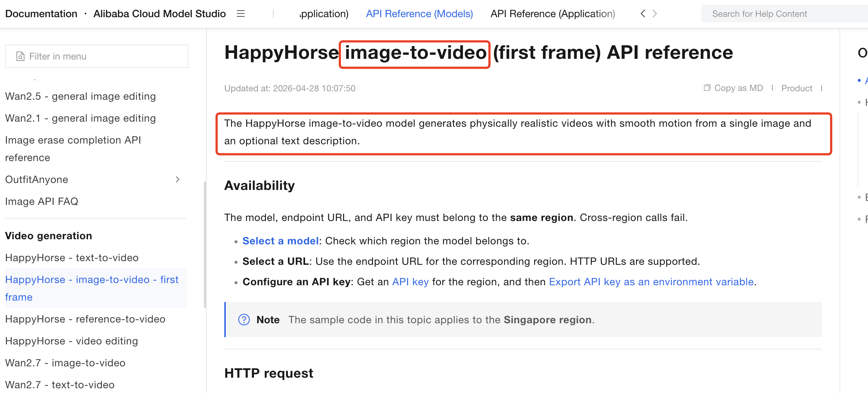Open Wan2.1 - general image editing

pos(80,118)
